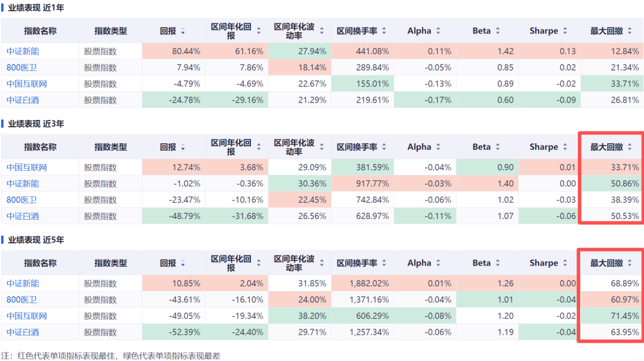The height and width of the screenshot is (361, 644).
Task: Sort 近3年 table by 最大回撤 icon
Action: click(x=630, y=147)
